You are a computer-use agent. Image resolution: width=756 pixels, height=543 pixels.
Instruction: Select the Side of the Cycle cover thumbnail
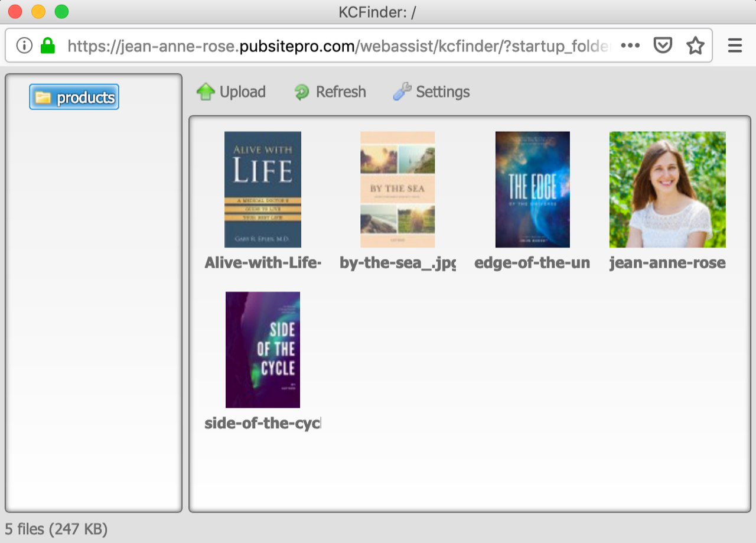(x=263, y=350)
